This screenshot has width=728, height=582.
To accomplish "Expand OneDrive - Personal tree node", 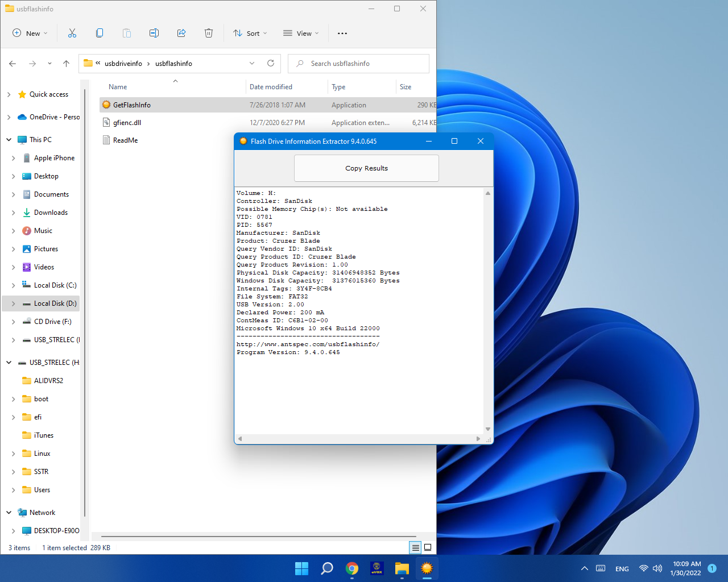I will pos(9,117).
